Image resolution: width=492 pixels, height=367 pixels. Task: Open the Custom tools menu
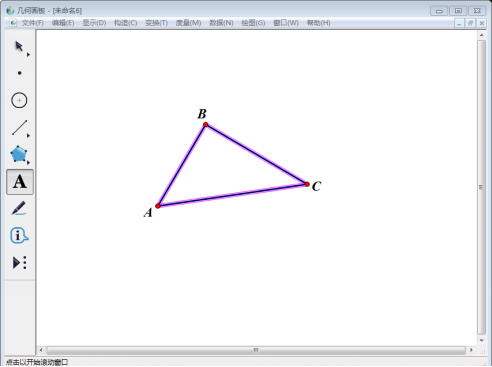click(19, 263)
